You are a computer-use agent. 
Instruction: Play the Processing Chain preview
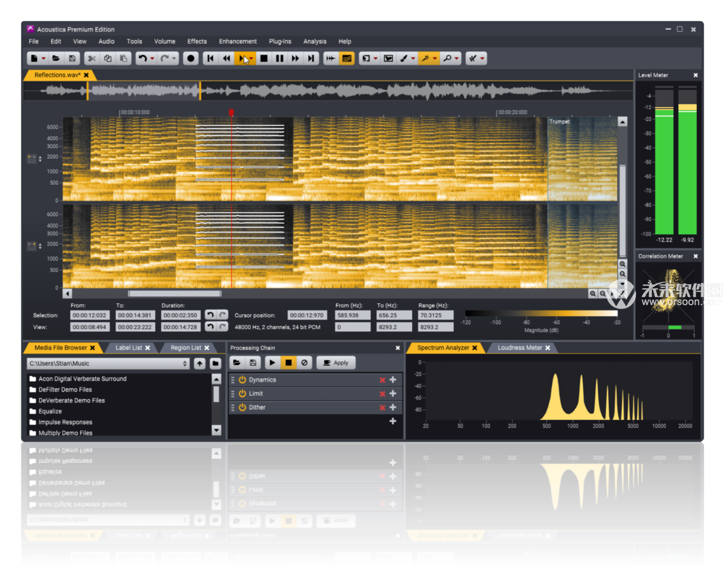(x=272, y=363)
